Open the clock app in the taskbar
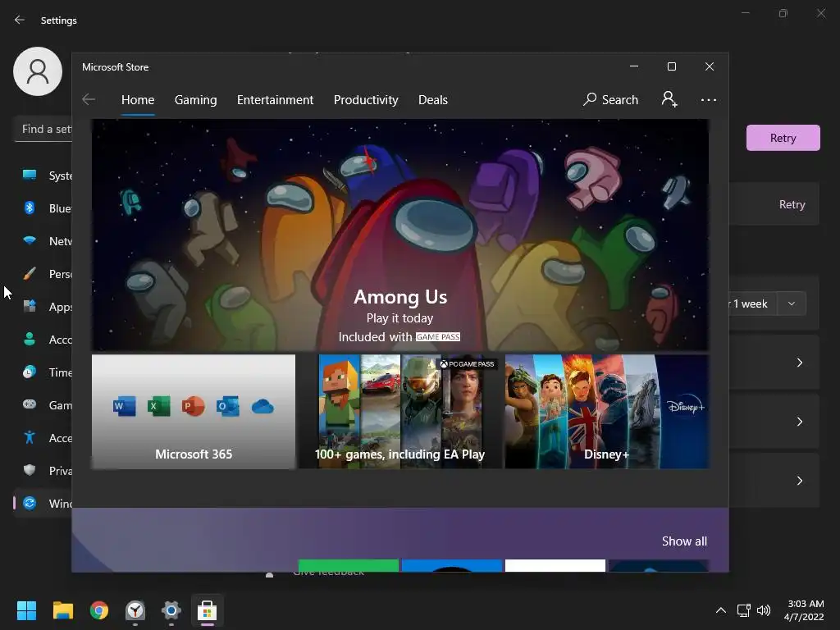840x630 pixels. tap(135, 610)
